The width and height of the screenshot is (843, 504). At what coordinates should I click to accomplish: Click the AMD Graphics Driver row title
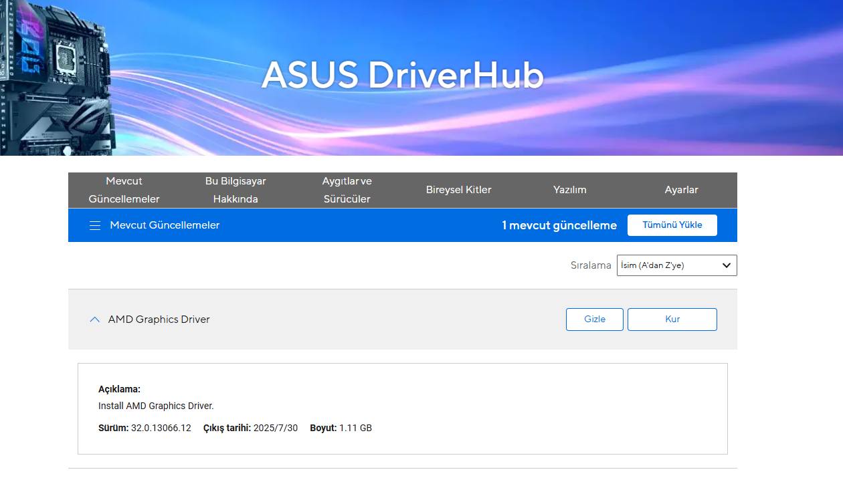(159, 320)
